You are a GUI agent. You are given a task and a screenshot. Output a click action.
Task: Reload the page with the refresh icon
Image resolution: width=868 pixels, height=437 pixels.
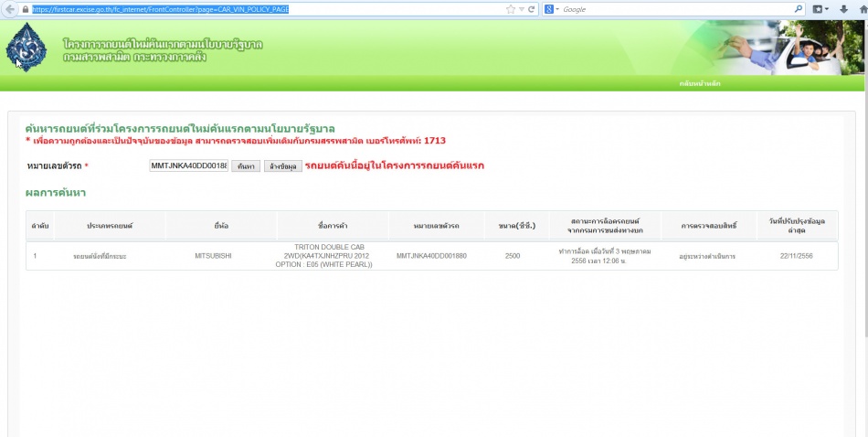532,9
